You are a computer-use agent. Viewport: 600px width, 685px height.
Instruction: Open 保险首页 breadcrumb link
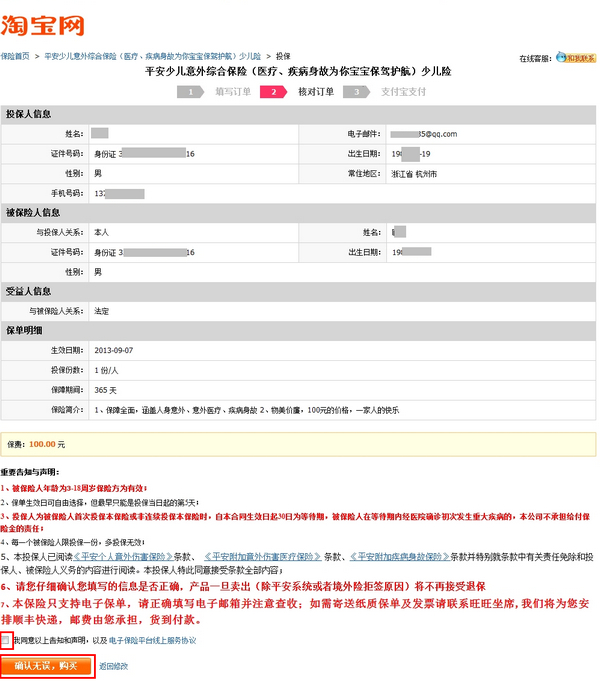tap(15, 57)
